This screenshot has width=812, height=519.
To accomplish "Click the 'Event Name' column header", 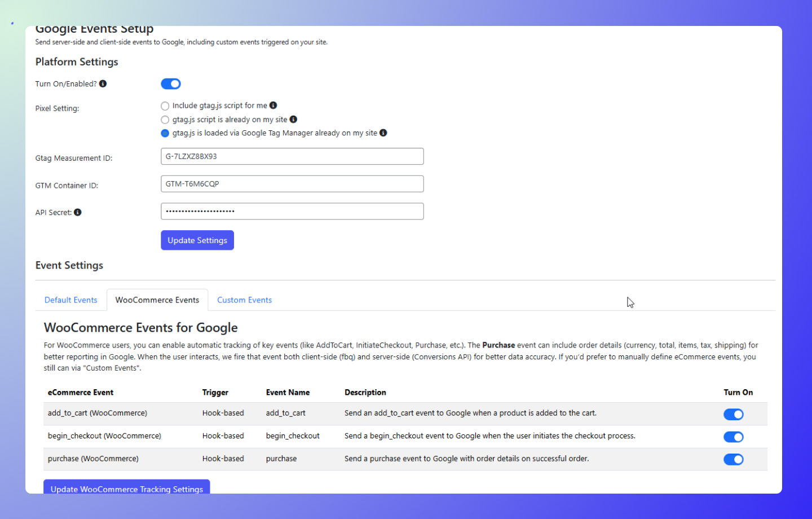I will 288,392.
